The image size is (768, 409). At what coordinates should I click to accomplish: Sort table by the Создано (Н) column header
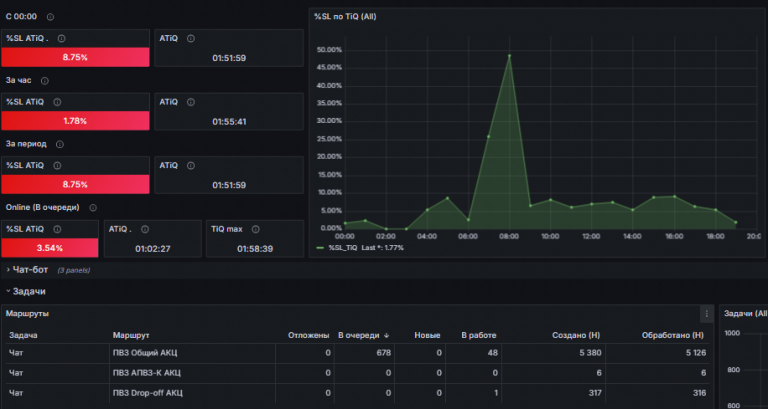(576, 336)
